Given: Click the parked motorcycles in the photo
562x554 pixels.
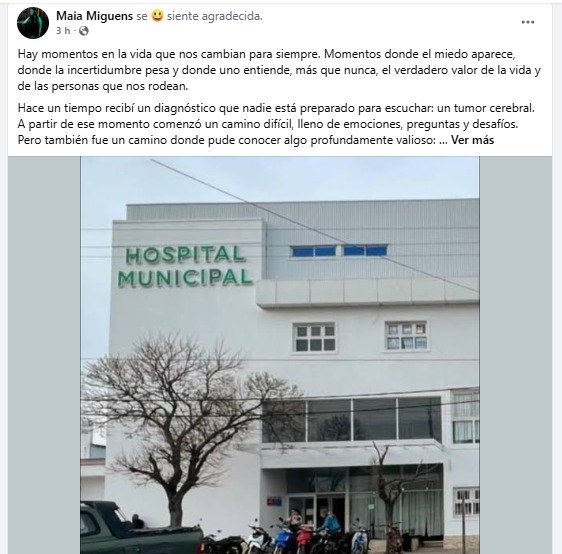Looking at the screenshot, I should pos(297,538).
